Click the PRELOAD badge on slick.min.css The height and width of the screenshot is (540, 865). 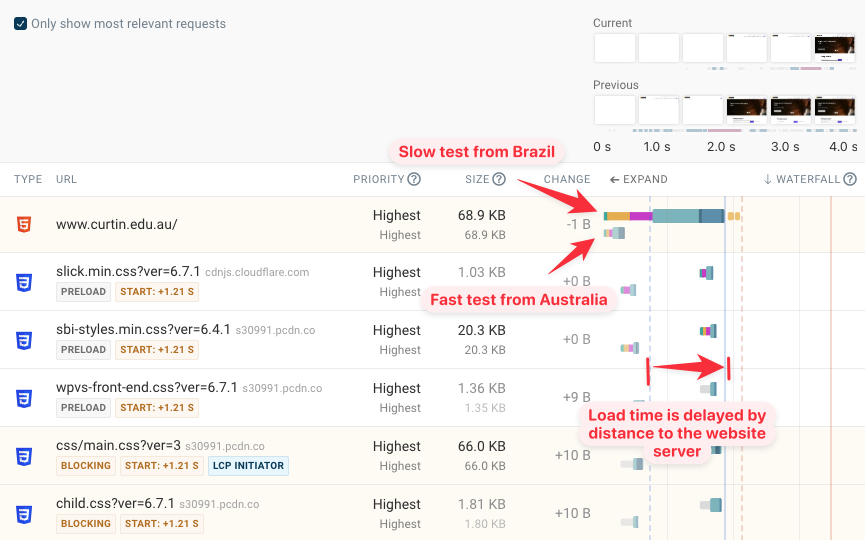coord(83,292)
